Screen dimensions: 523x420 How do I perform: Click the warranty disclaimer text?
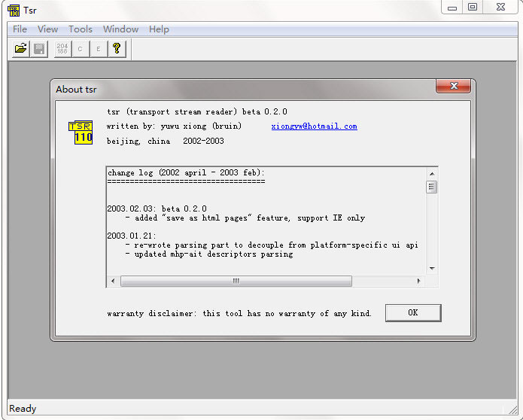pyautogui.click(x=239, y=314)
